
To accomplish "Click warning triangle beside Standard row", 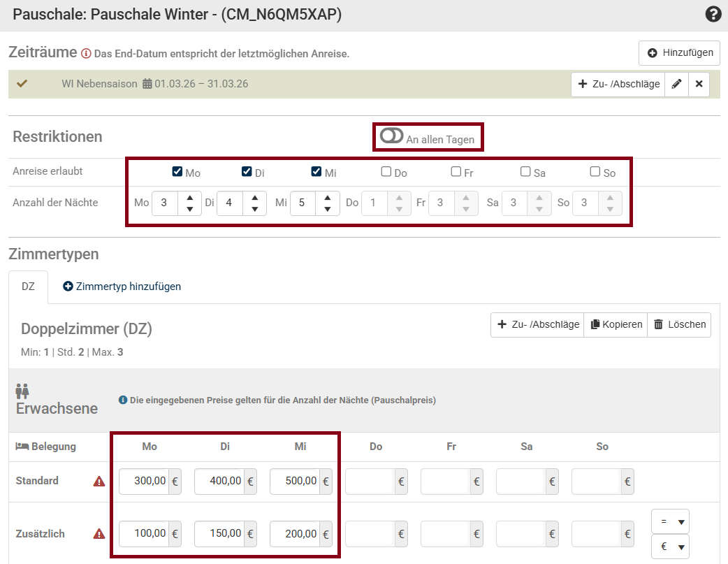I will tap(99, 482).
